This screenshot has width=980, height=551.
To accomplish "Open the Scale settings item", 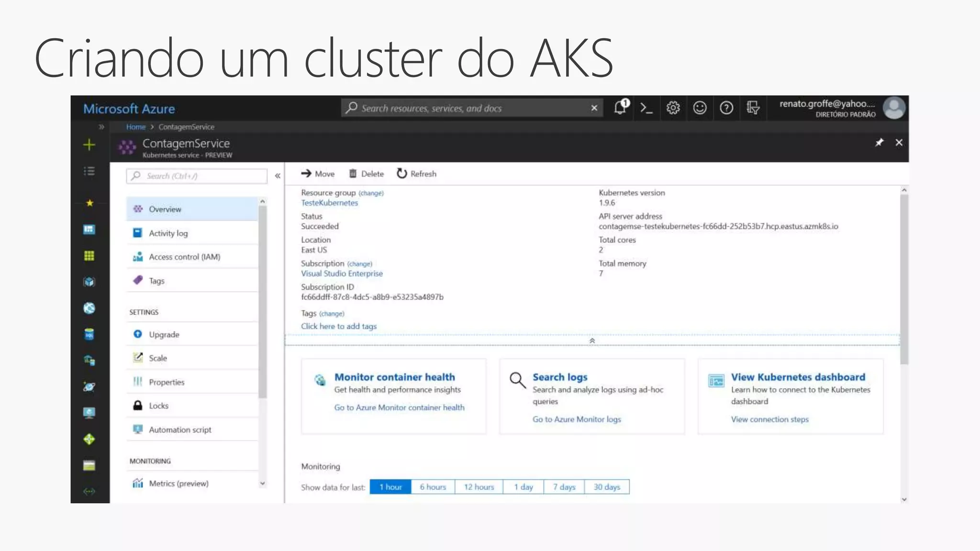I will point(192,358).
